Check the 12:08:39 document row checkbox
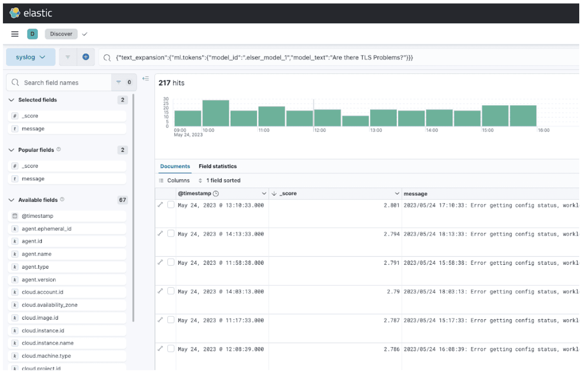The height and width of the screenshot is (375, 588). coord(171,348)
